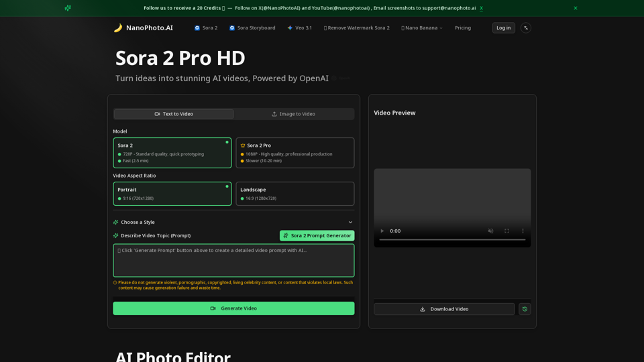Choose the Sora 2 Pro model
Image resolution: width=644 pixels, height=362 pixels.
pos(295,153)
